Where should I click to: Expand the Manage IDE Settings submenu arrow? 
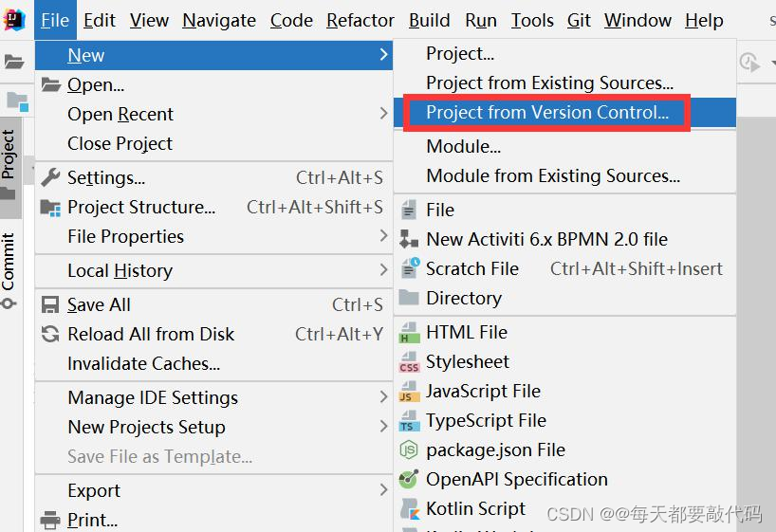(383, 397)
